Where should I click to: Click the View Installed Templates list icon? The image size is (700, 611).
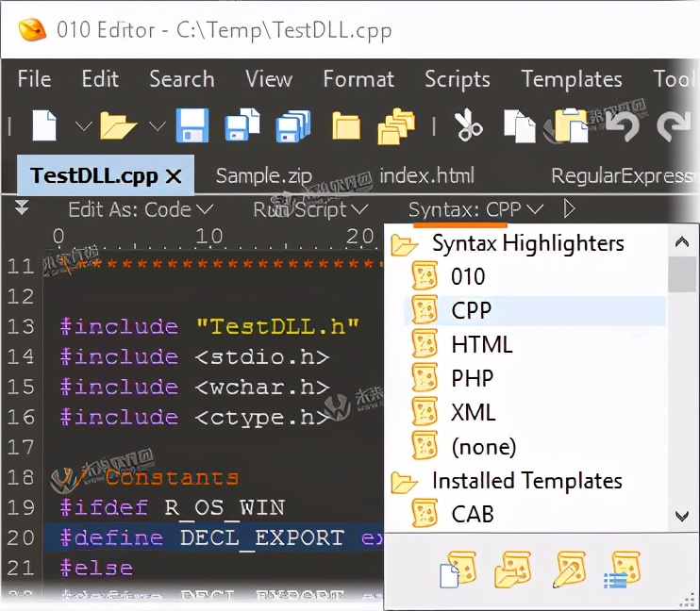click(623, 570)
